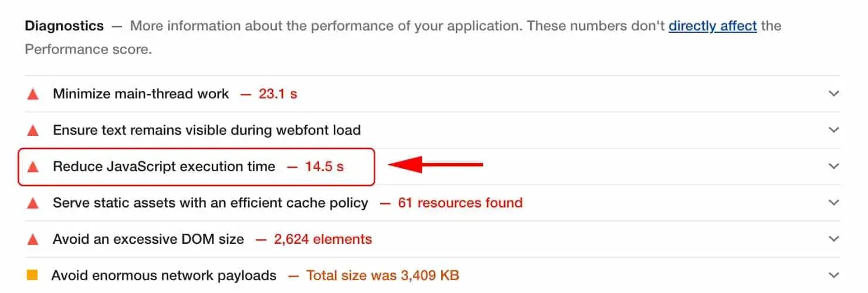868x293 pixels.
Task: Click red triangle beside Reduce JavaScript execution time
Action: [33, 167]
